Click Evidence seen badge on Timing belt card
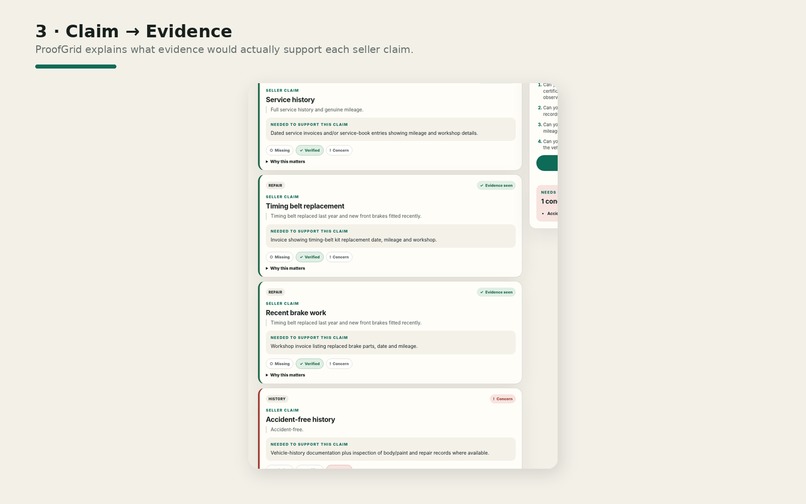Viewport: 806px width, 504px height. [496, 186]
